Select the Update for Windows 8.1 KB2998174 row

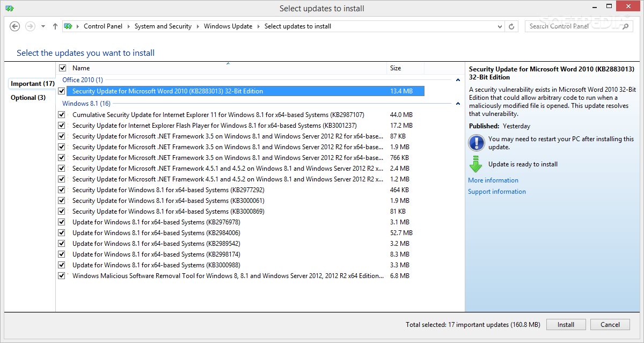241,254
